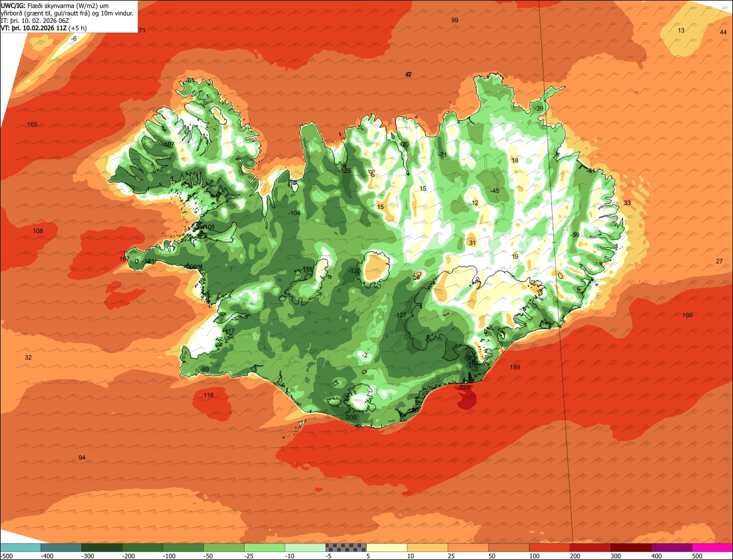The image size is (733, 560).
Task: Select the value -209 on the south coast
Action: [351, 417]
